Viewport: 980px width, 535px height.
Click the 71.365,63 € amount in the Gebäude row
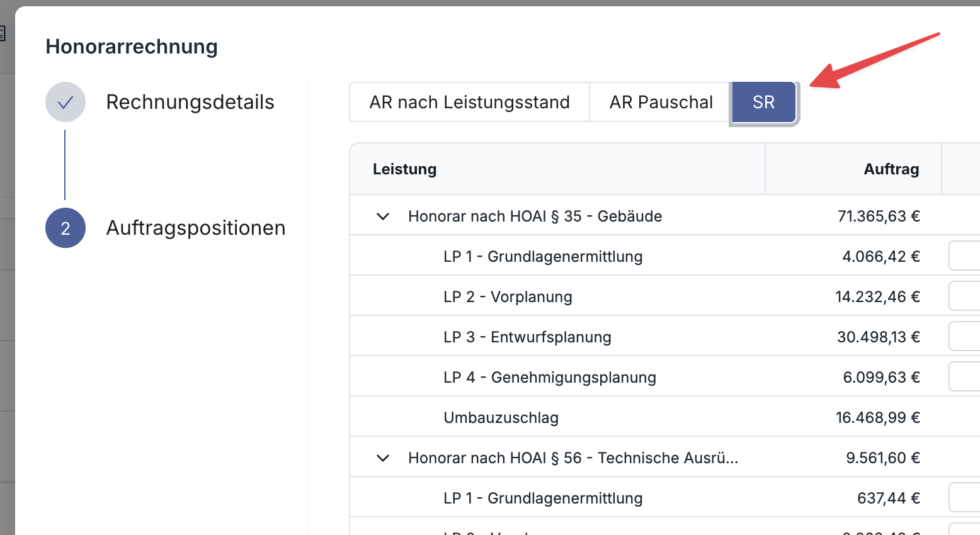pos(879,217)
